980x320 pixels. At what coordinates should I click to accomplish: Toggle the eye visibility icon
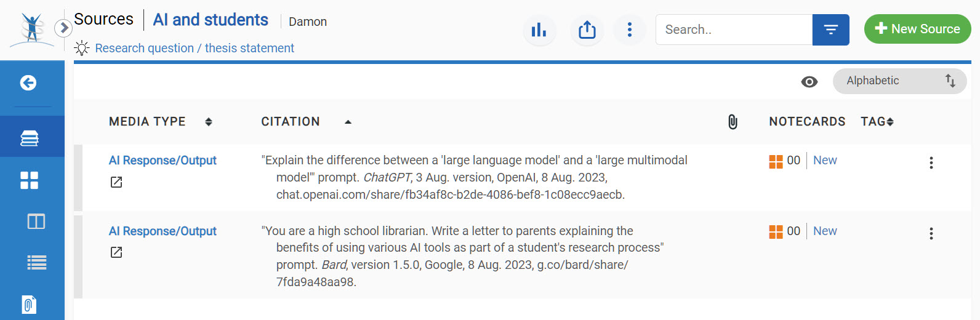(x=809, y=82)
